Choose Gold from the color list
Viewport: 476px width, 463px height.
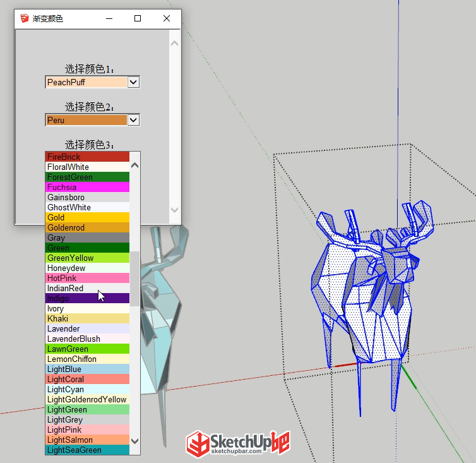pos(87,217)
